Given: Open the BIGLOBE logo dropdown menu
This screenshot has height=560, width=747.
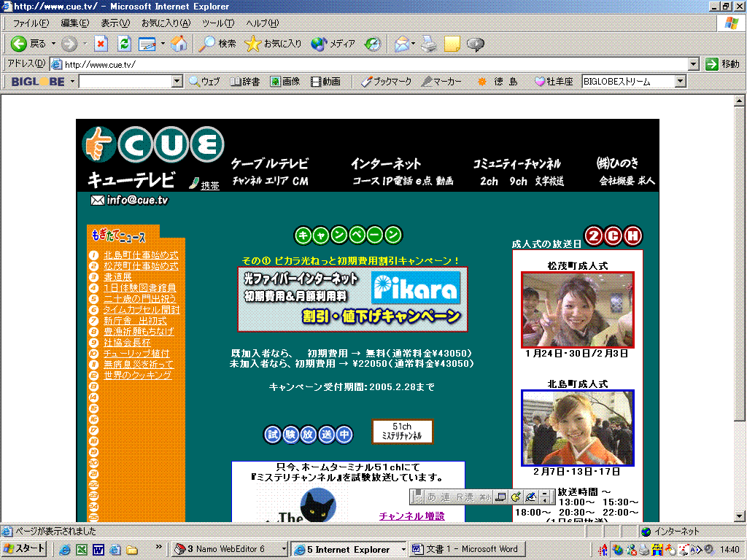Looking at the screenshot, I should (x=72, y=82).
